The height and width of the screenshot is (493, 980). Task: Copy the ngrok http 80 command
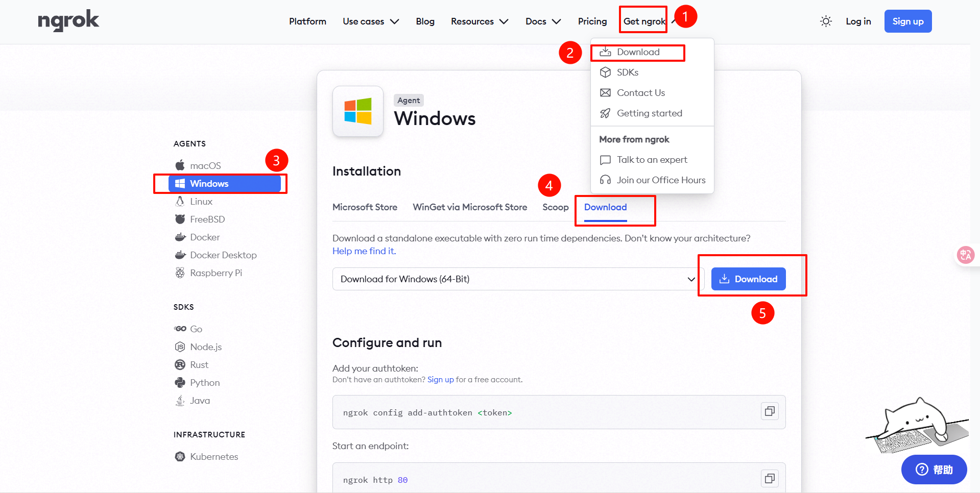[770, 478]
